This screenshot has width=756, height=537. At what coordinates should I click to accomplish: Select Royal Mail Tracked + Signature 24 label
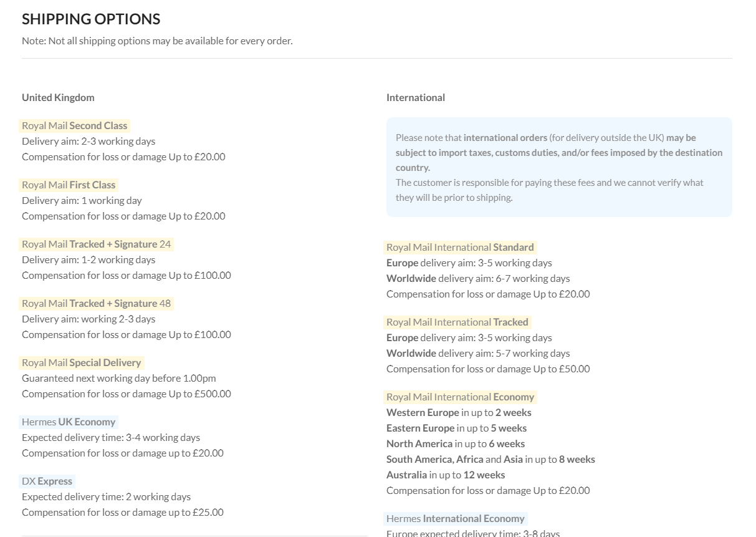click(97, 244)
